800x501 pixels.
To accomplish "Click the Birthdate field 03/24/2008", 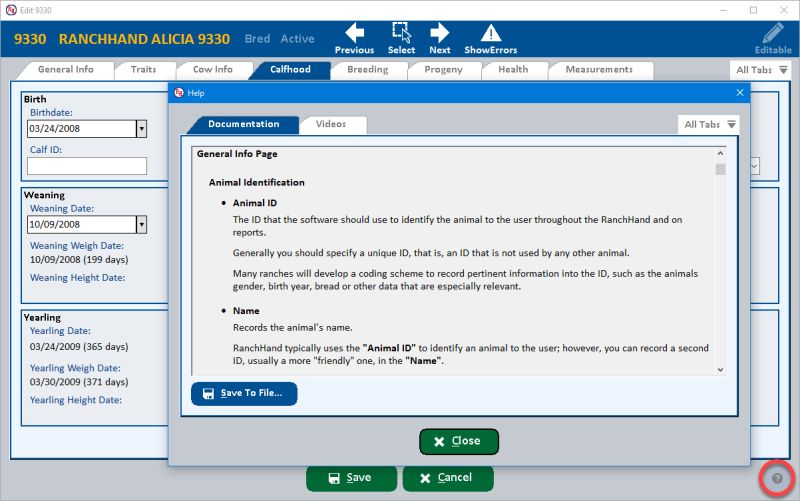I will point(82,129).
